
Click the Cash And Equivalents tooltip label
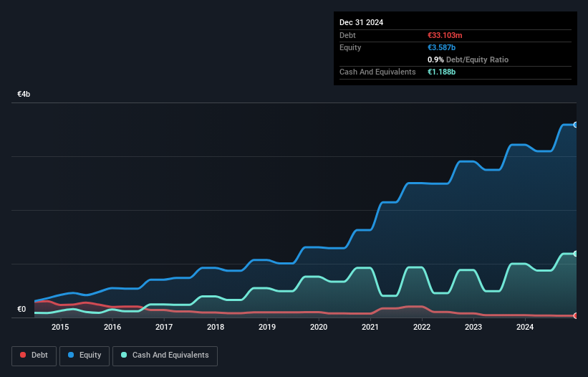(x=377, y=72)
